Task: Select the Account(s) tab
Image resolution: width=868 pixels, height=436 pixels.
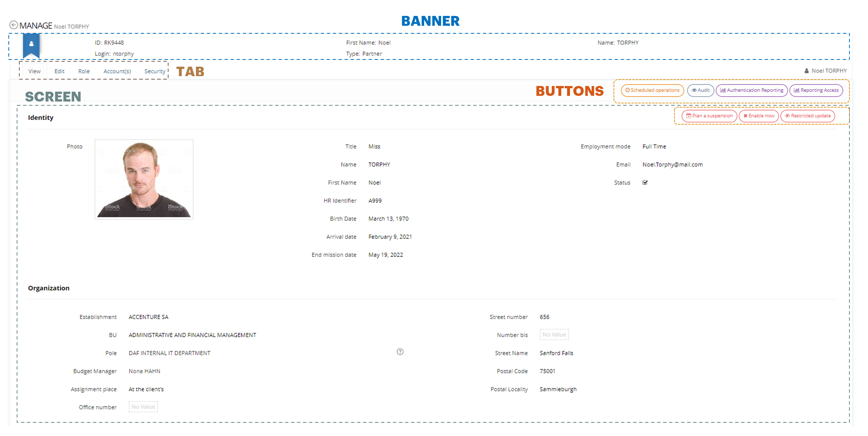Action: pos(117,71)
